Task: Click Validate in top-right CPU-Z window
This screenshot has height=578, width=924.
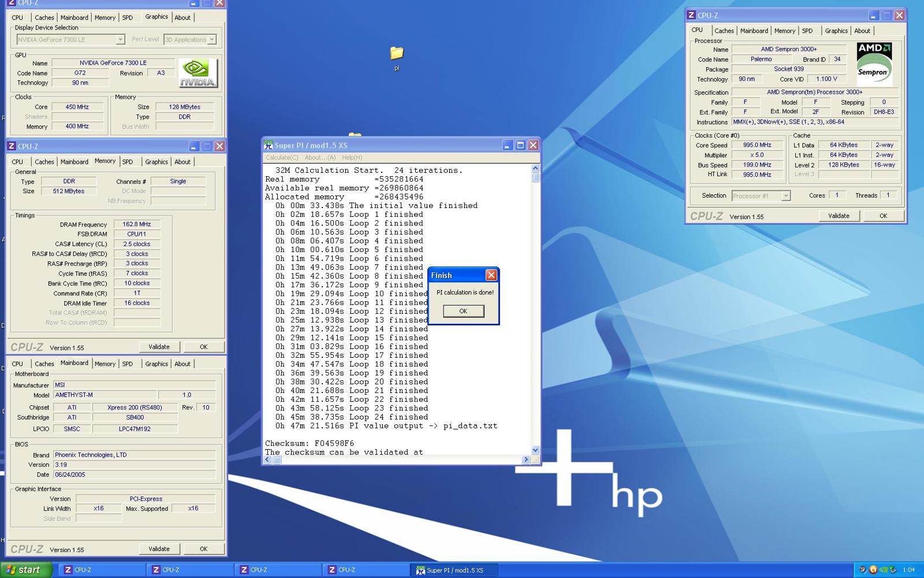Action: pos(839,216)
